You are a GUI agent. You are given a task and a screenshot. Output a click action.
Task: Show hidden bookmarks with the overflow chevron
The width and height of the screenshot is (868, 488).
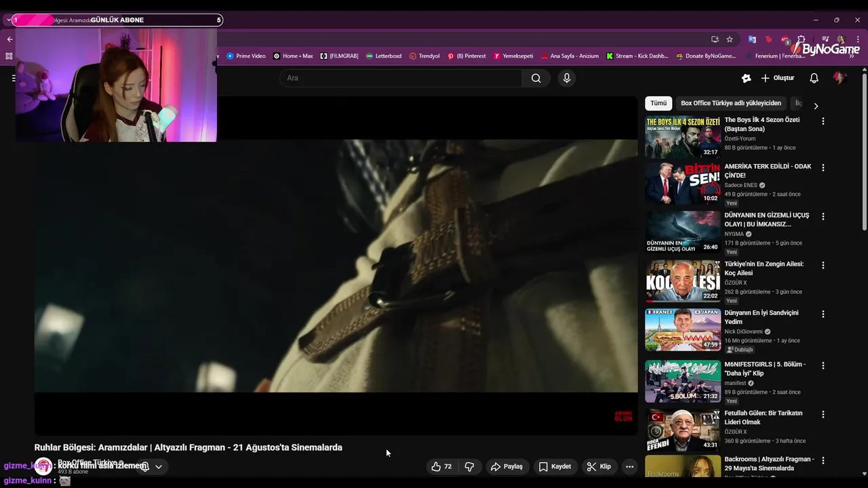(852, 56)
